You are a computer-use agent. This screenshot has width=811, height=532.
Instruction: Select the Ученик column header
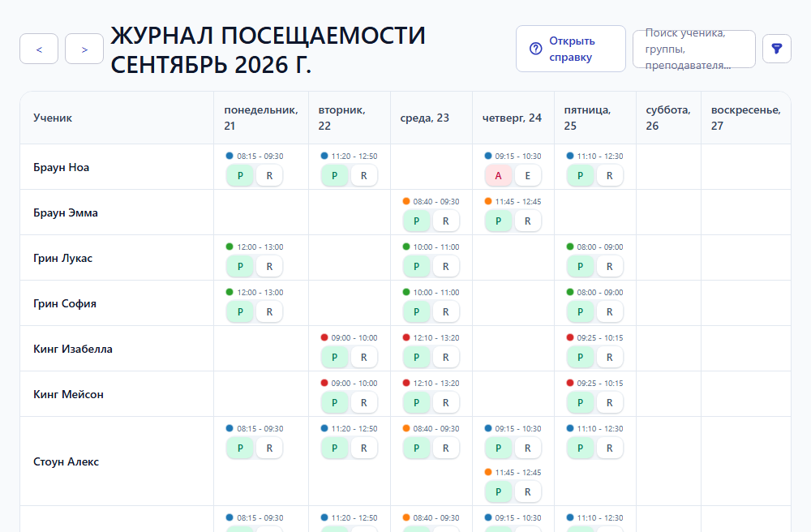(x=117, y=118)
